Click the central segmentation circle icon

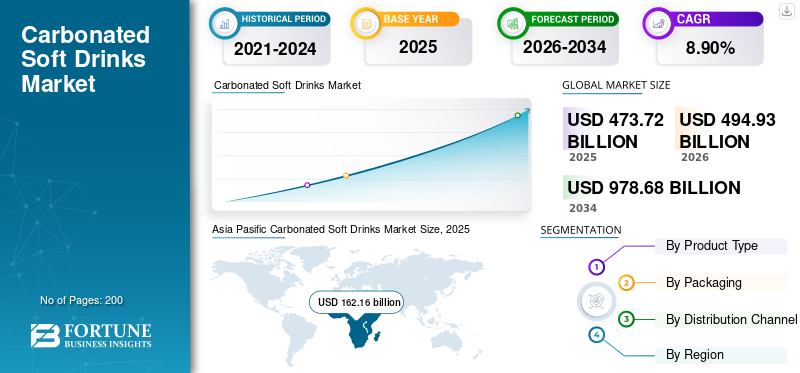[596, 301]
